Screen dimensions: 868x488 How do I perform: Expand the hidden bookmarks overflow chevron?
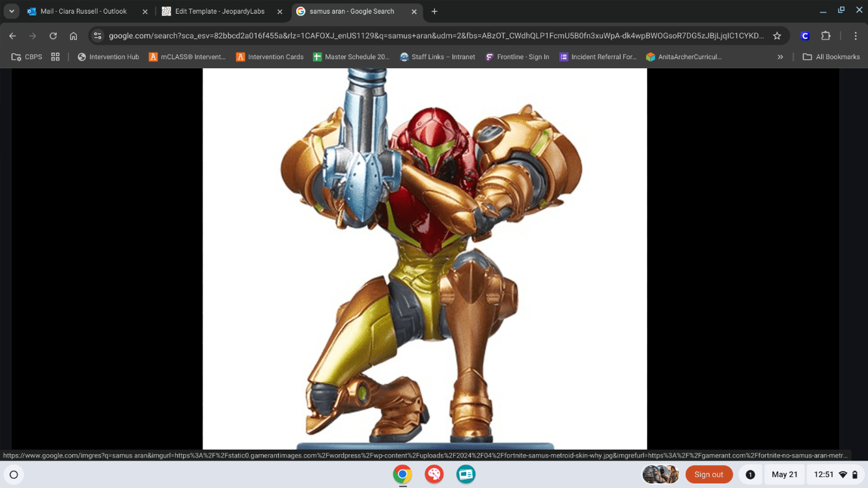pos(780,57)
